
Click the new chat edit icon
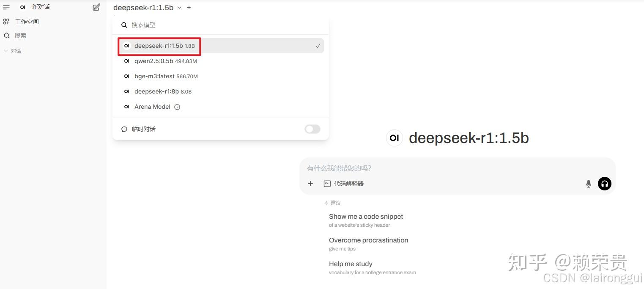click(96, 7)
